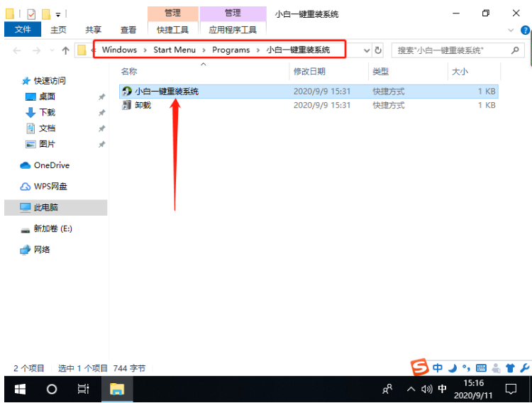Open the recent locations dropdown arrow

tap(52, 50)
